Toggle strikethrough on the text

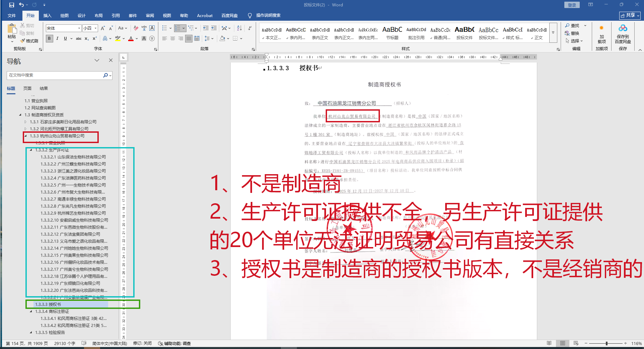79,38
